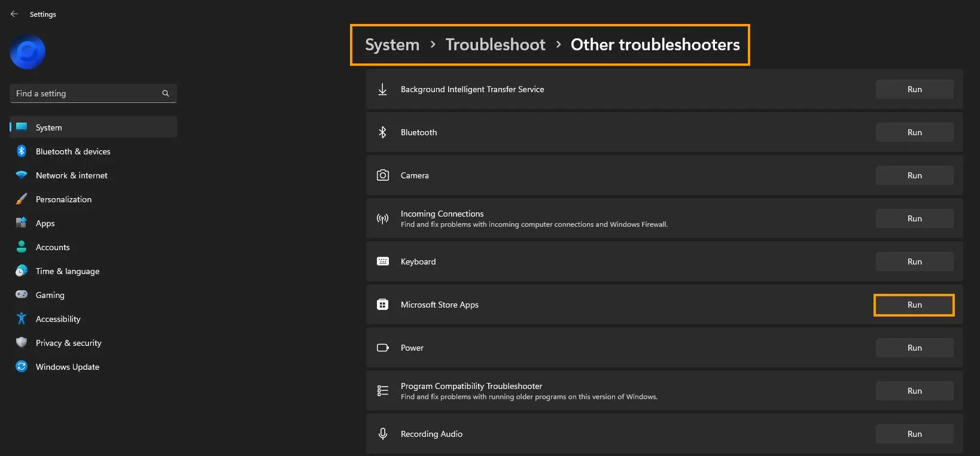Viewport: 980px width, 456px height.
Task: Click System in the breadcrumb
Action: pyautogui.click(x=392, y=45)
